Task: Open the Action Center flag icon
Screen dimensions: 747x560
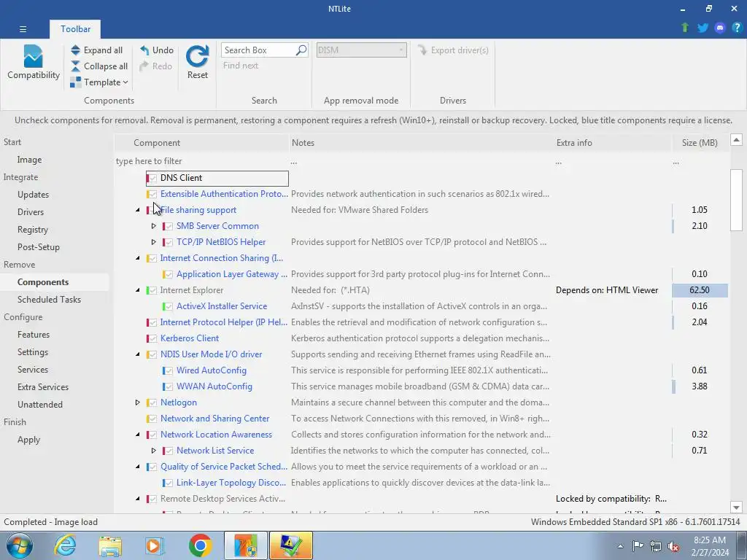Action: pos(638,546)
